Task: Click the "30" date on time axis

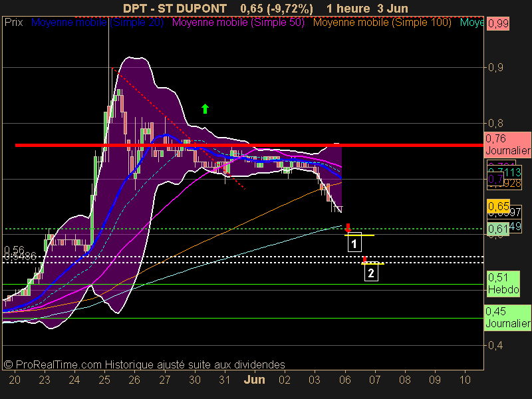Action: pos(195,380)
